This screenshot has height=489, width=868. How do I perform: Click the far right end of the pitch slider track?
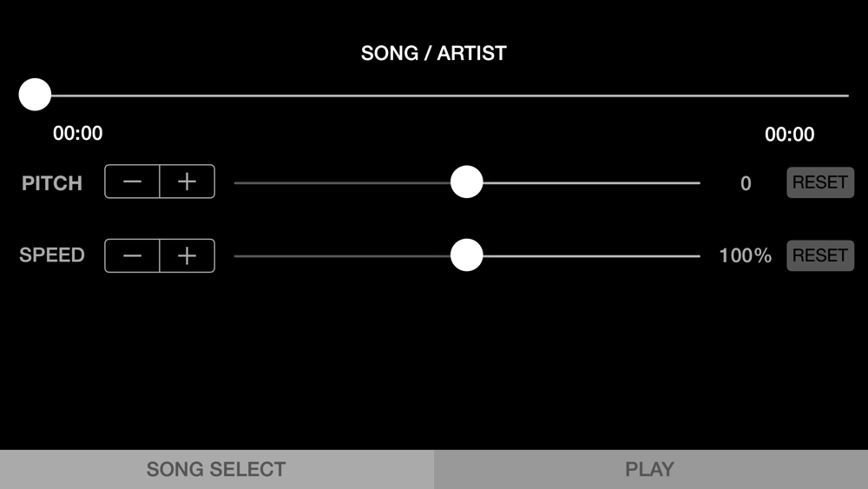coord(696,183)
